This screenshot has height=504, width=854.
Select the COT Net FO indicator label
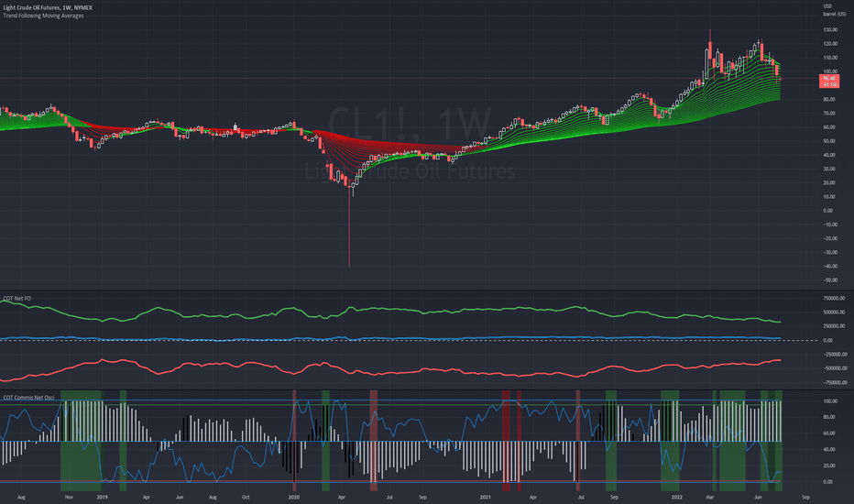coord(16,299)
